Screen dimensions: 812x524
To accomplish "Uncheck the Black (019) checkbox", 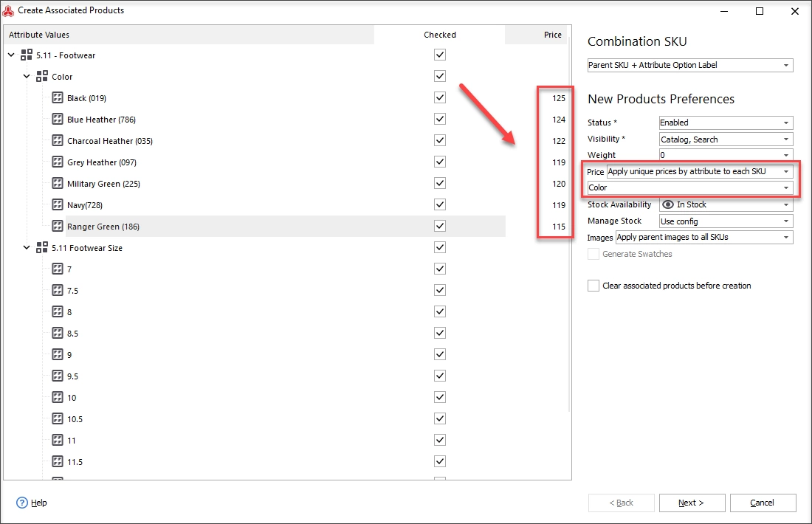I will click(440, 97).
